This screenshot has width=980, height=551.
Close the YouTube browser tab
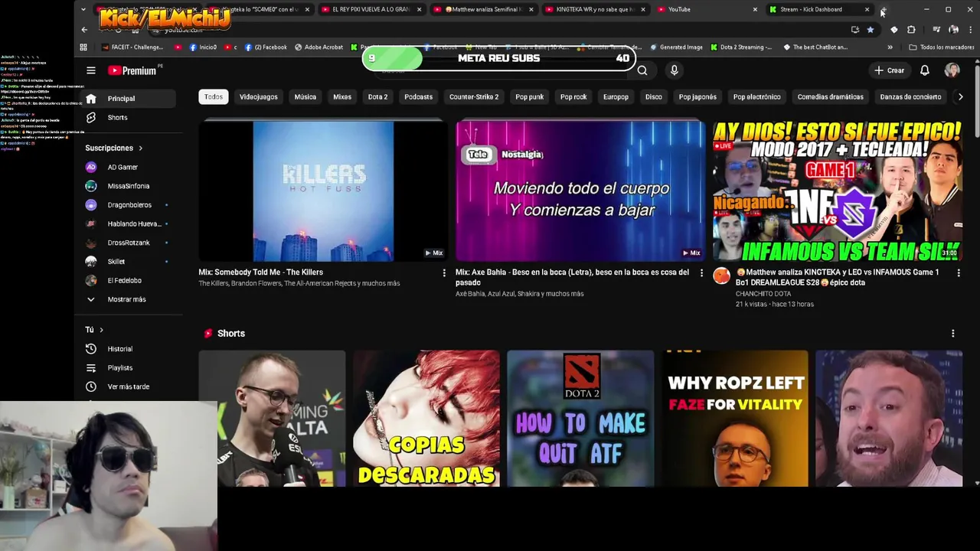click(x=755, y=9)
